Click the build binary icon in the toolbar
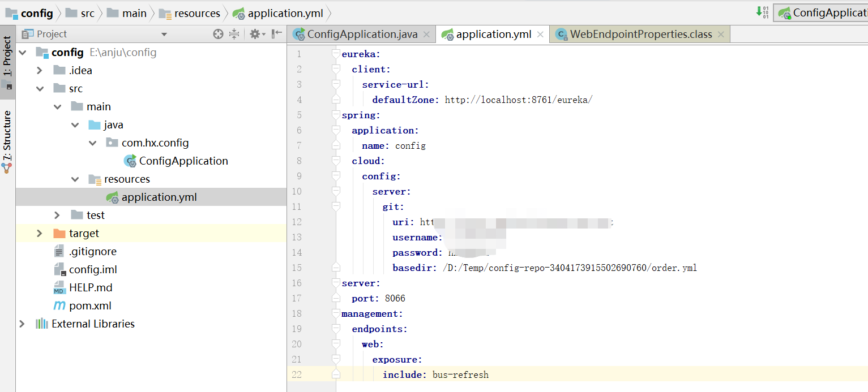The width and height of the screenshot is (868, 392). click(x=763, y=12)
